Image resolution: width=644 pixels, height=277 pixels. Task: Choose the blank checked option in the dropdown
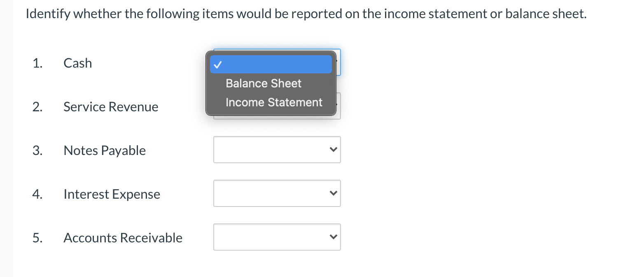coord(271,64)
